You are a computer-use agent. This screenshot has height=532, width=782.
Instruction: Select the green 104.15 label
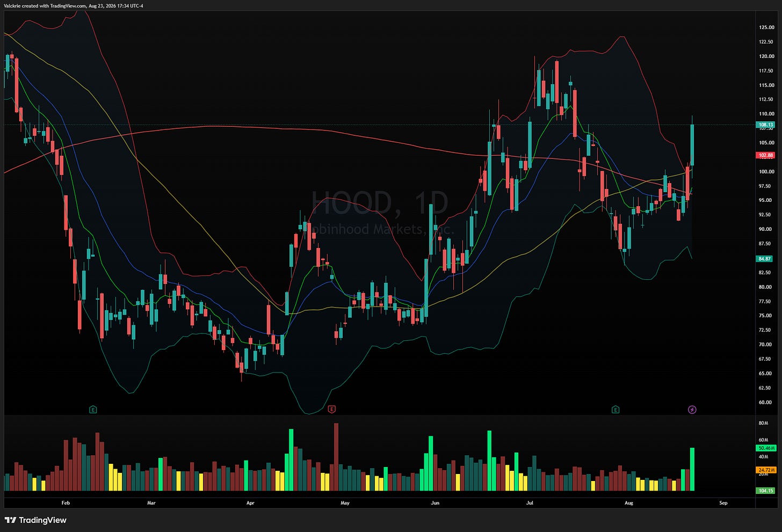pos(765,491)
